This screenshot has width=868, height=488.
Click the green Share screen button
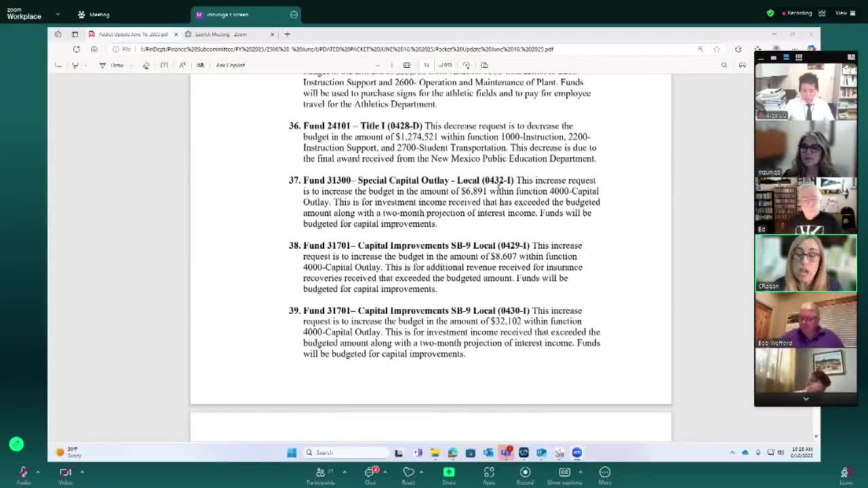click(449, 474)
